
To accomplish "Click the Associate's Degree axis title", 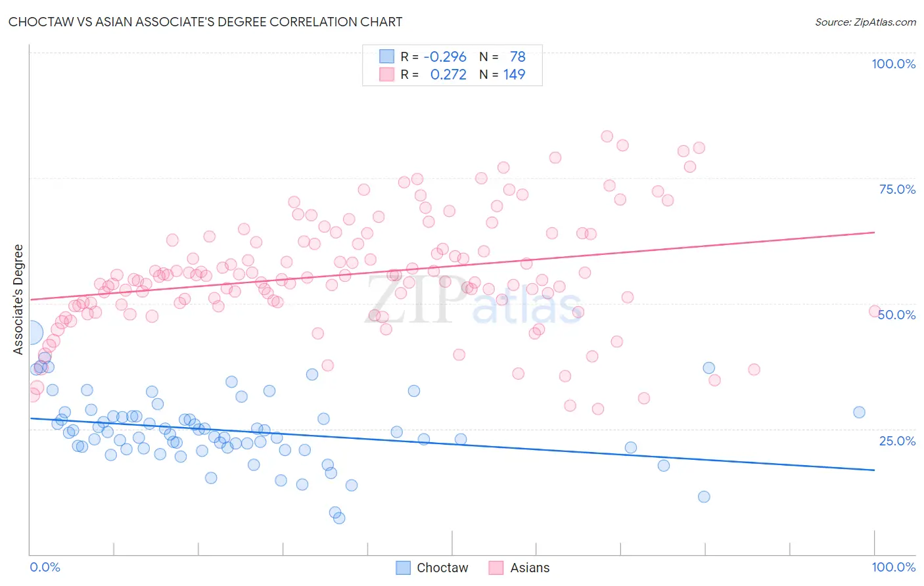I will (x=18, y=300).
